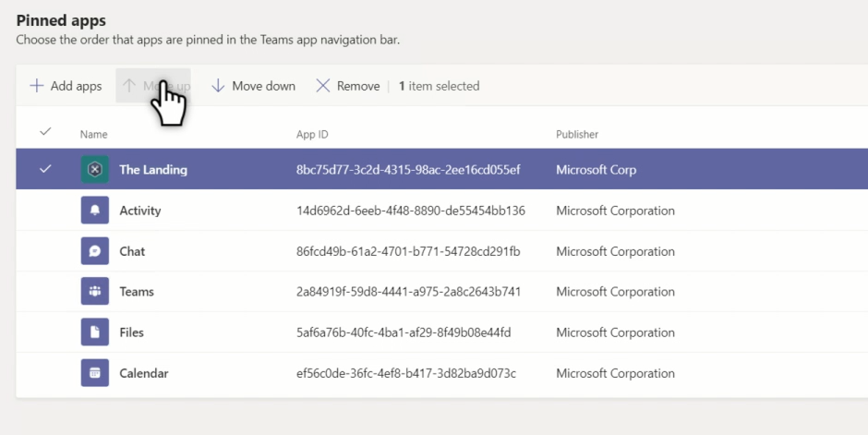Click the Files app icon

(94, 332)
